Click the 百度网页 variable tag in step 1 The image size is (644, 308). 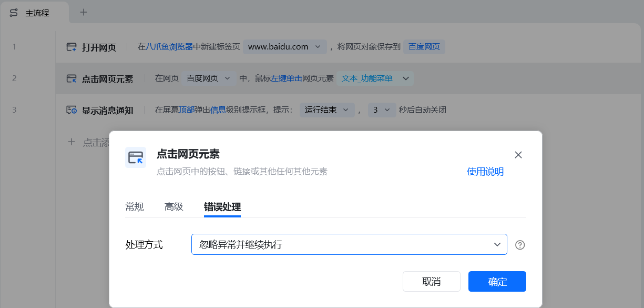click(424, 47)
